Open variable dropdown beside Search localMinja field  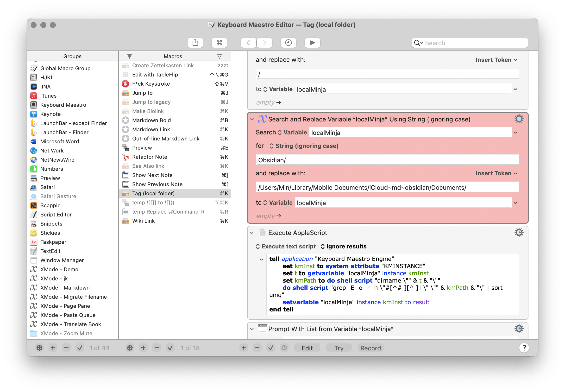click(x=515, y=133)
